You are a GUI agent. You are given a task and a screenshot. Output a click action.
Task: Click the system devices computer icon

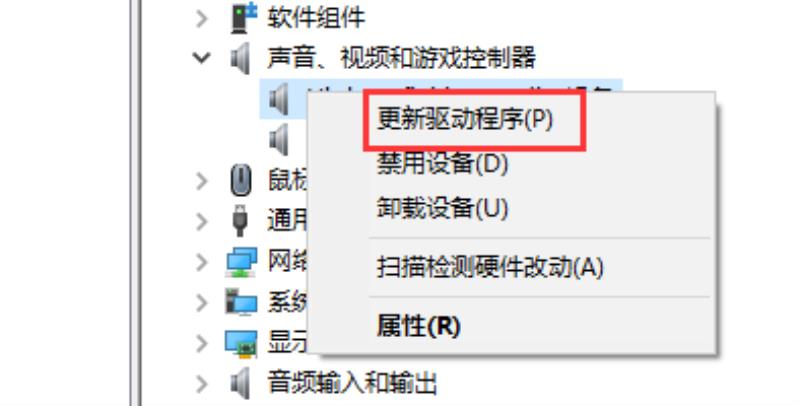click(241, 302)
